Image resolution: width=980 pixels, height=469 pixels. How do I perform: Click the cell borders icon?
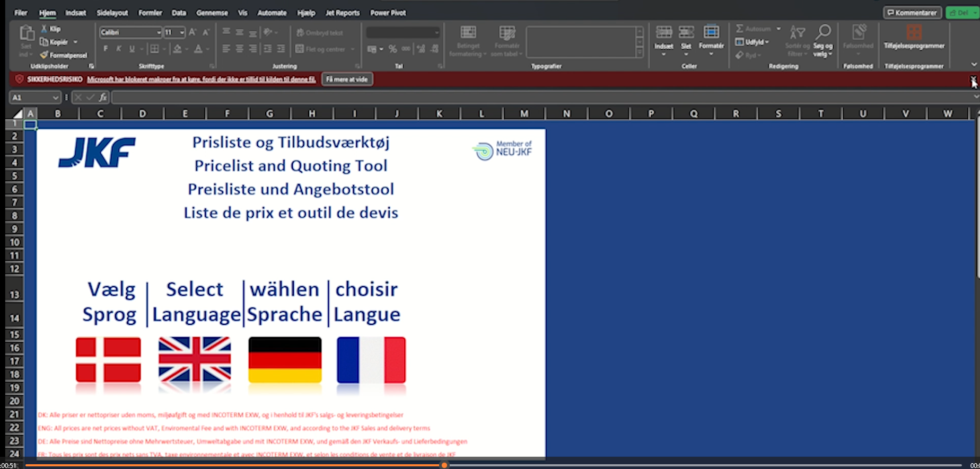[x=154, y=49]
